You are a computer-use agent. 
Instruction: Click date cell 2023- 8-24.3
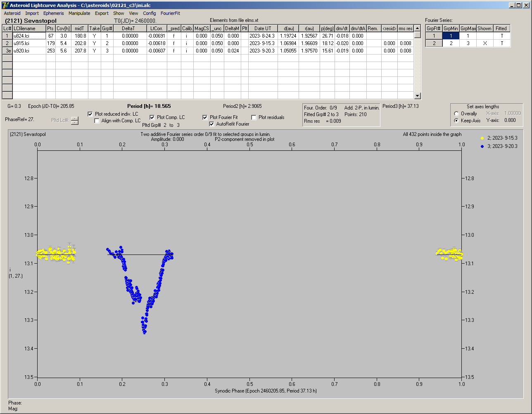pos(263,36)
